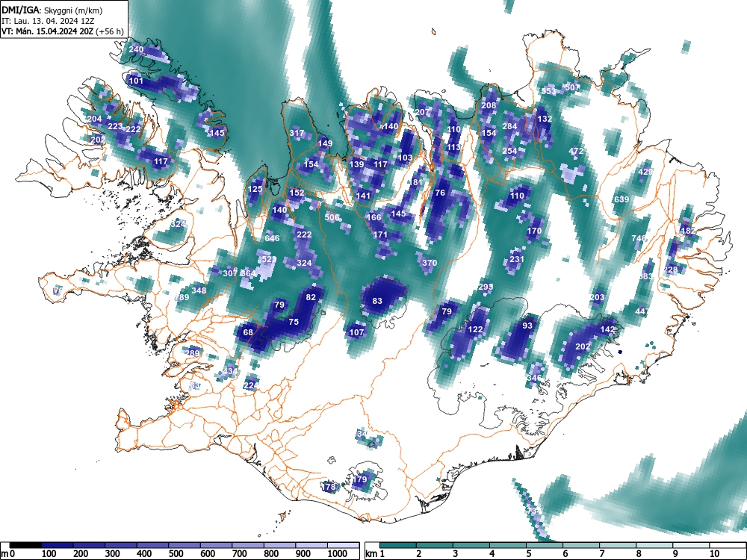Screen dimensions: 747x560
Task: Click the visibility value 293 on the map
Action: click(486, 287)
